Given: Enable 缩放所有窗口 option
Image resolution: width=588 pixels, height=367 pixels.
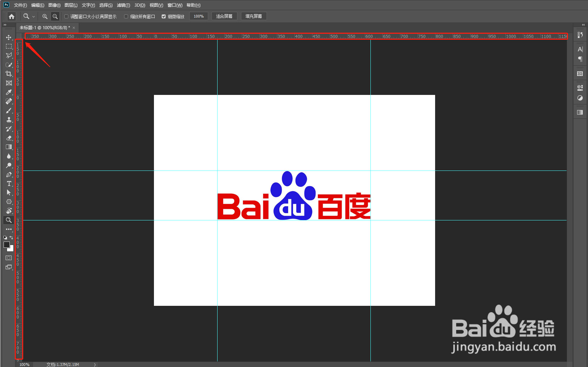Looking at the screenshot, I should [x=125, y=16].
